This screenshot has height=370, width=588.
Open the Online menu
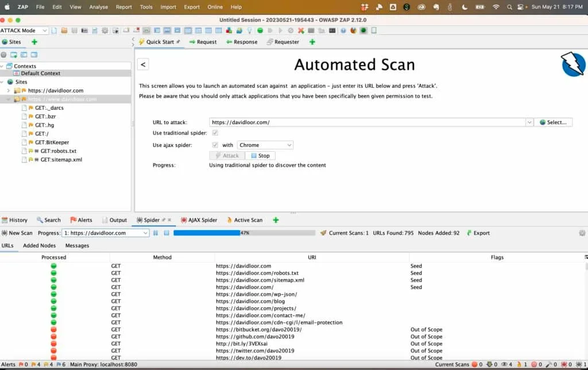pyautogui.click(x=215, y=7)
